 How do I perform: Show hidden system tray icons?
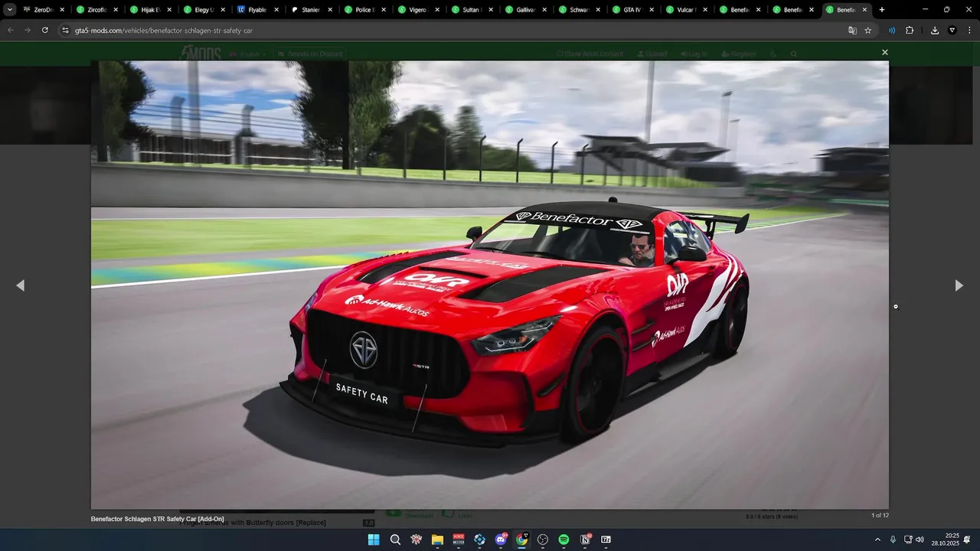877,540
